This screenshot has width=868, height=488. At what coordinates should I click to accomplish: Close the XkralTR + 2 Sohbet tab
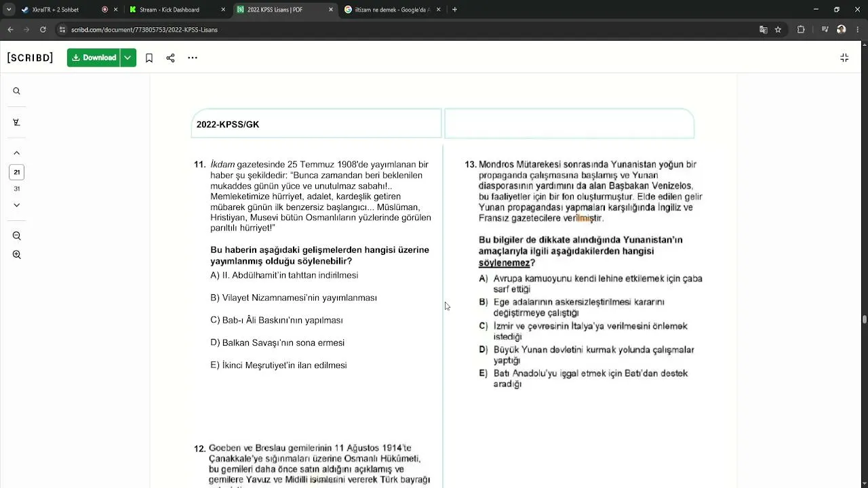(116, 9)
